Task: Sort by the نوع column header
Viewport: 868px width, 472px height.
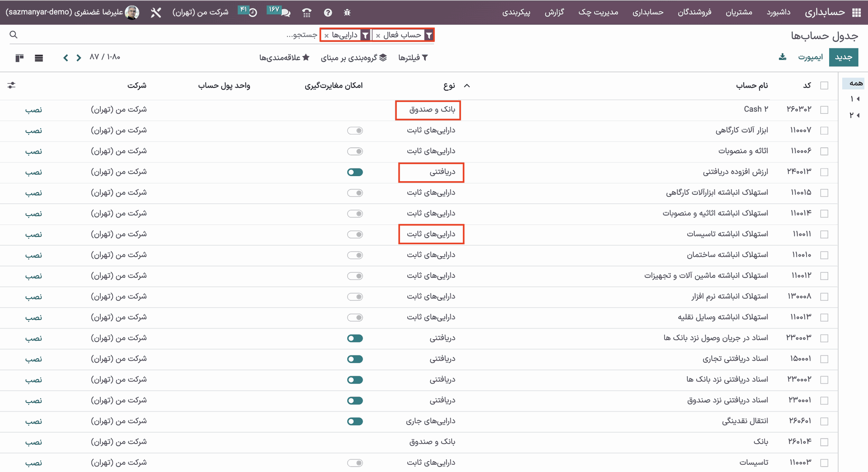Action: click(449, 85)
